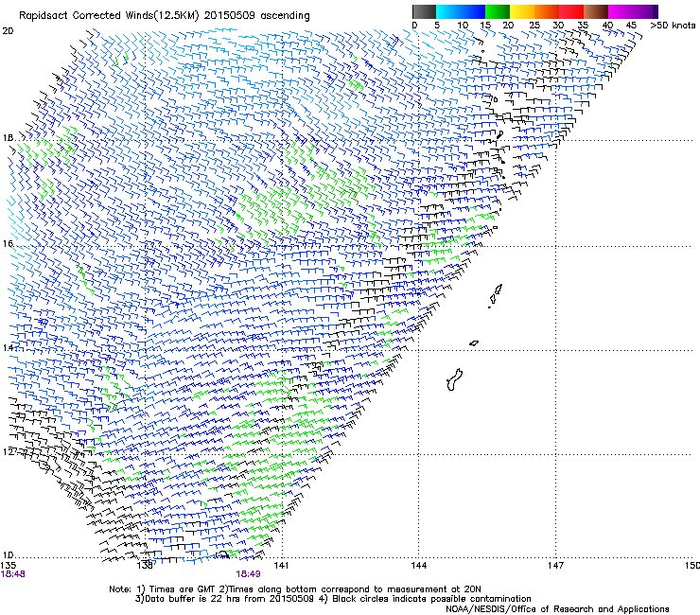Click the cyan legend segment next to 5
Image resolution: width=700 pixels, height=615 pixels.
[x=448, y=11]
